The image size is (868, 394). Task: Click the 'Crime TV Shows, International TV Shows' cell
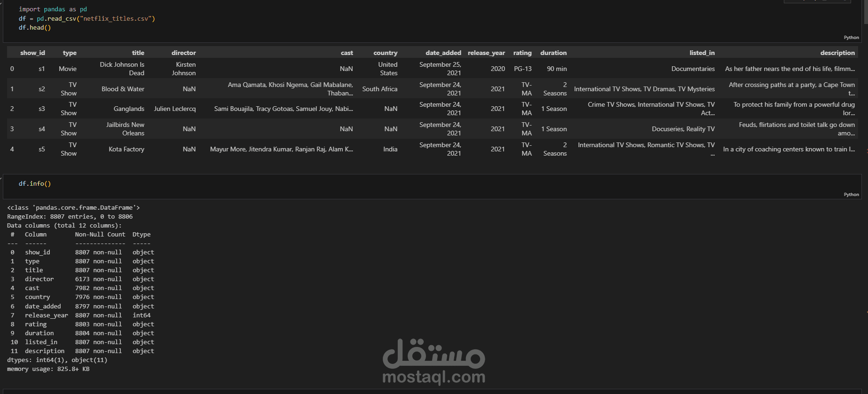coord(651,109)
